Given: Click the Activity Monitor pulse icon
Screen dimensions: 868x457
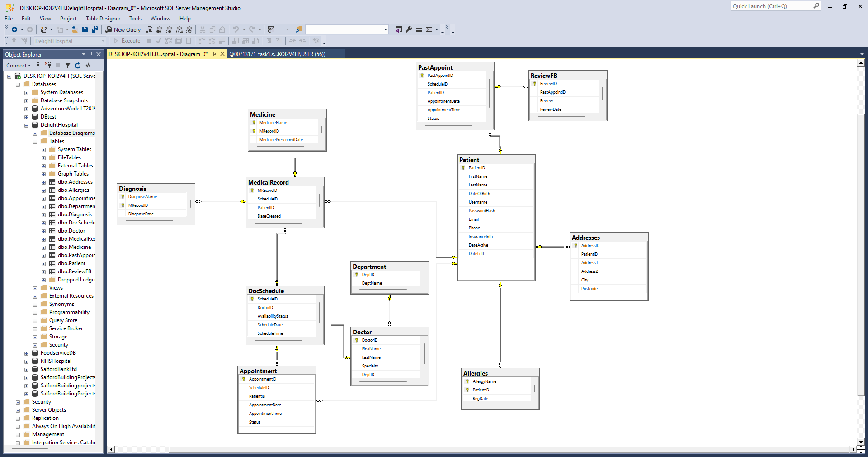Looking at the screenshot, I should coord(88,65).
